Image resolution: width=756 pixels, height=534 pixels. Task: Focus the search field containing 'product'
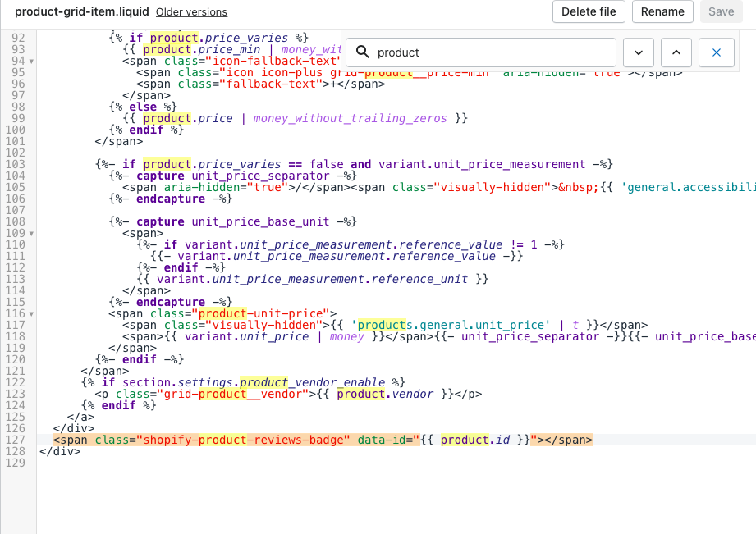click(481, 52)
